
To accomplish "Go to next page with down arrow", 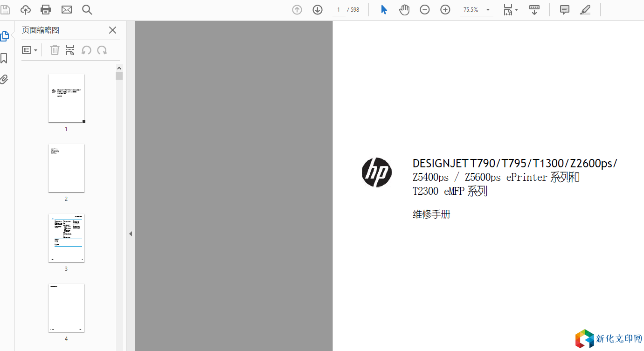I will [x=318, y=10].
